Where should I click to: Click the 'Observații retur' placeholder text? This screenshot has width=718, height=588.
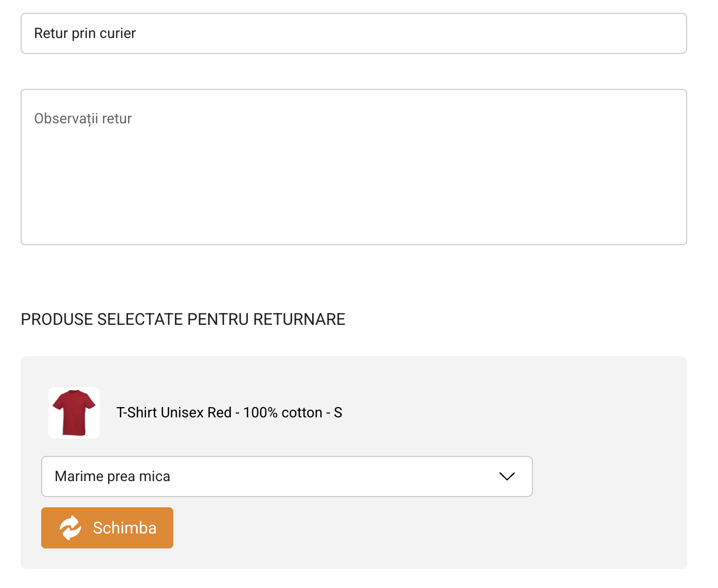[x=83, y=119]
